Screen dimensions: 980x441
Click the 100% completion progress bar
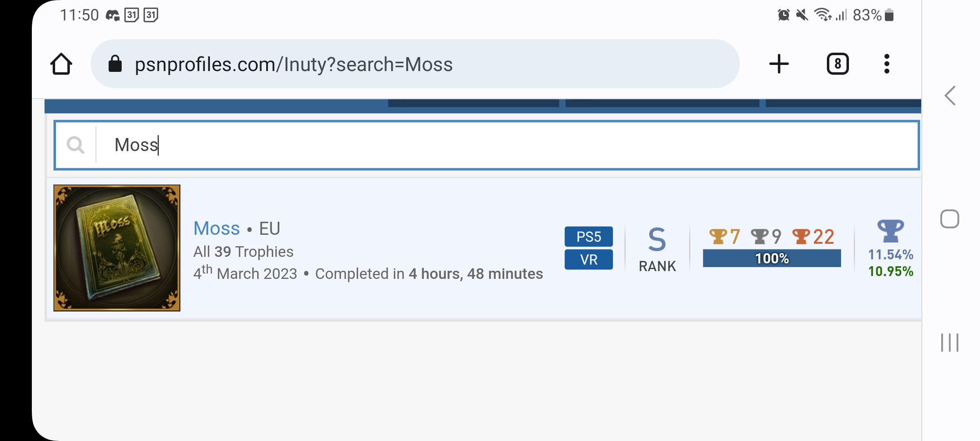pos(772,258)
